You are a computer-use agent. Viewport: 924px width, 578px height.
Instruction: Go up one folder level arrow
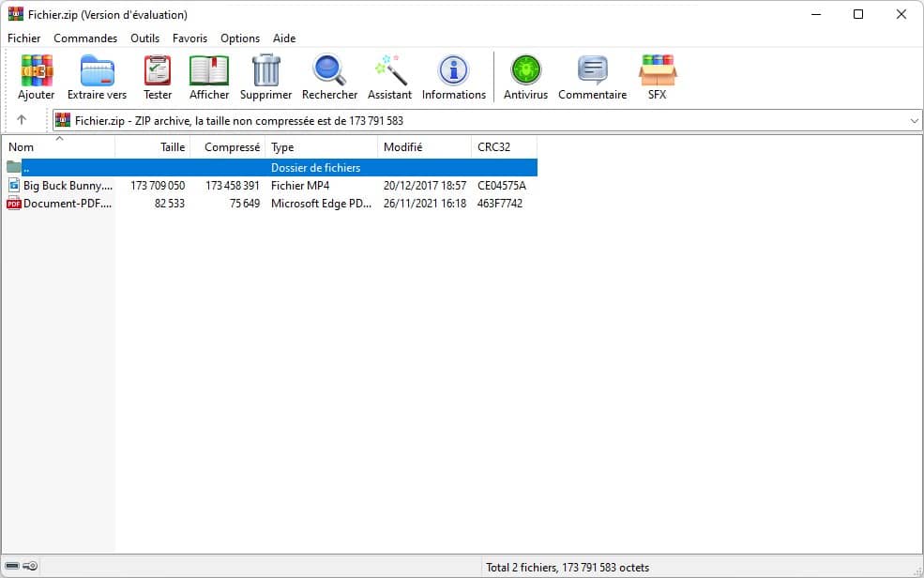22,119
